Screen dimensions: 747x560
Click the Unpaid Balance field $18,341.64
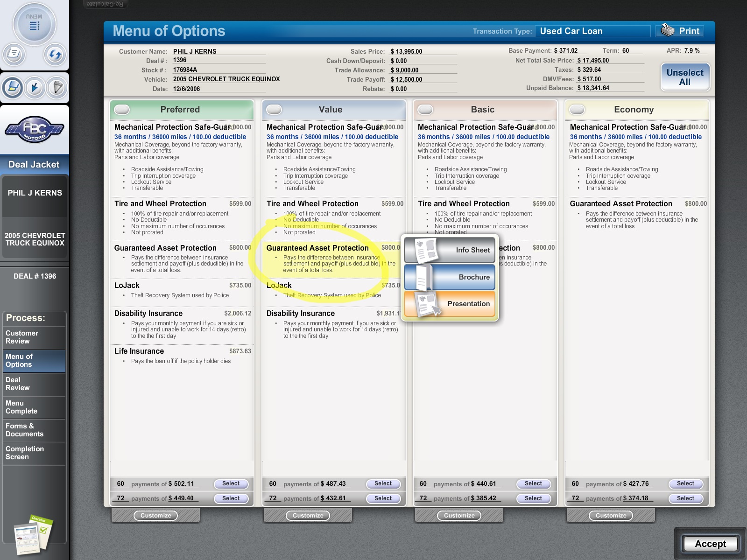(610, 88)
